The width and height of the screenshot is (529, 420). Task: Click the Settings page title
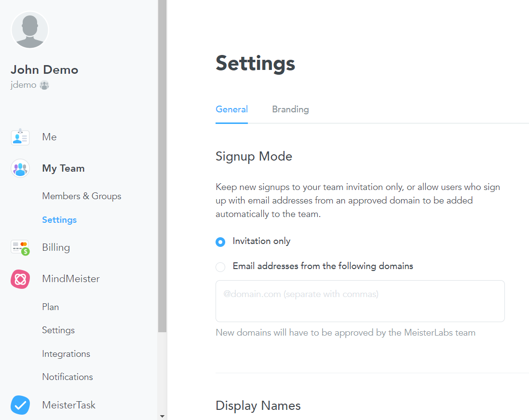pos(256,64)
